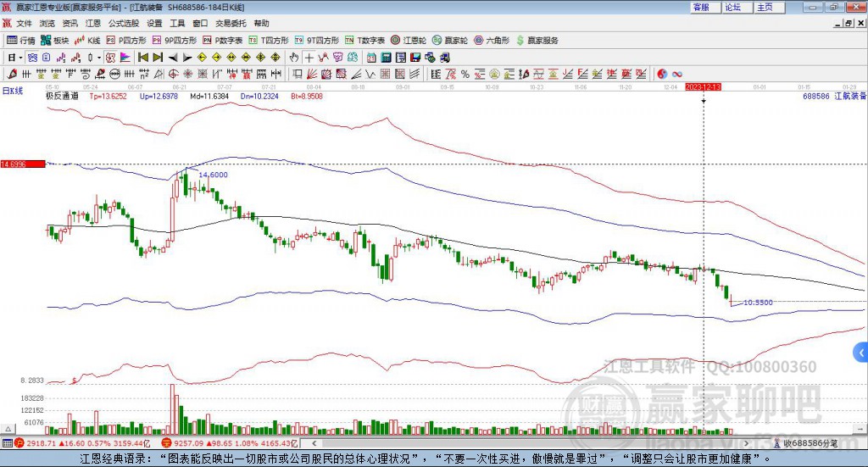
Task: Click the blue infinity loop icon
Action: pos(676,74)
